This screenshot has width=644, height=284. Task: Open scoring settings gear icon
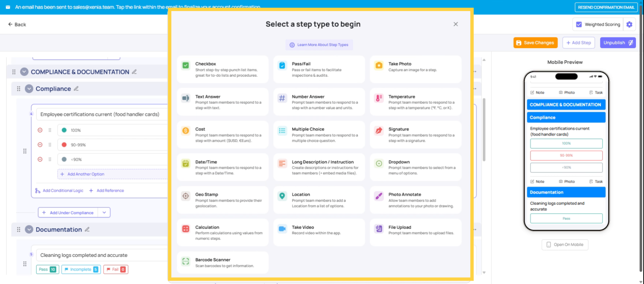coord(629,24)
